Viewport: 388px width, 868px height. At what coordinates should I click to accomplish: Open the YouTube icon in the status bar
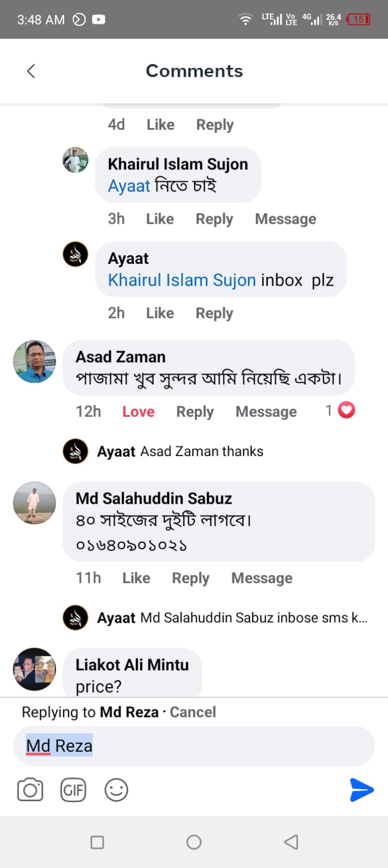(x=98, y=18)
